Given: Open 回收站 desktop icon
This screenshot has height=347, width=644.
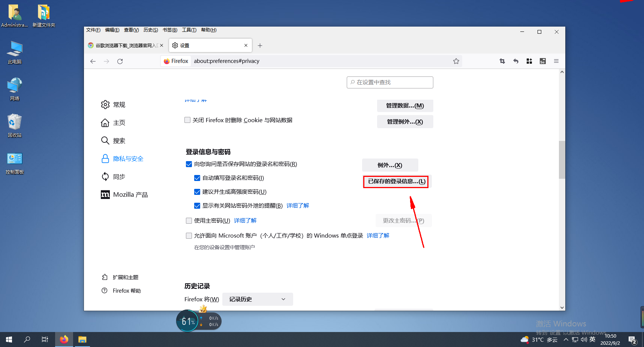Looking at the screenshot, I should 15,126.
